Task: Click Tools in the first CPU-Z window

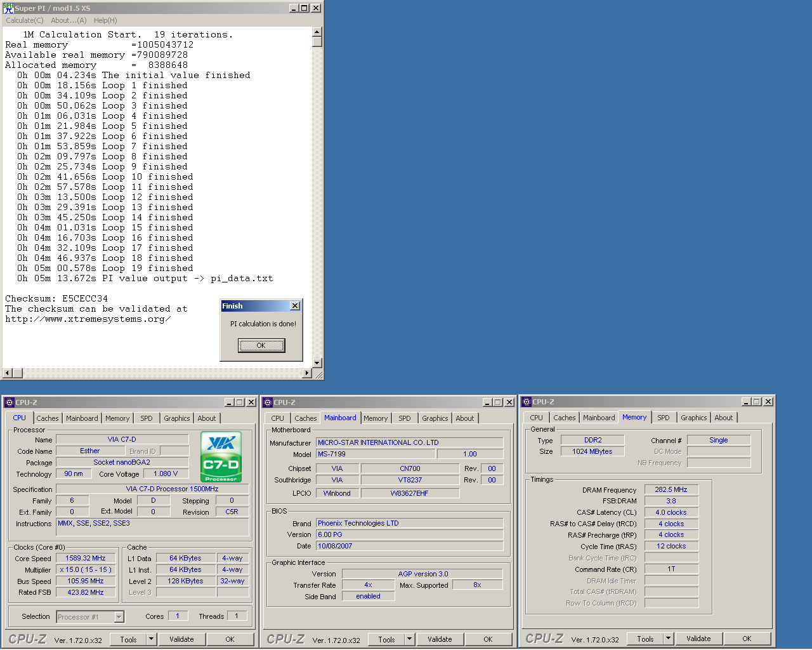Action: 129,639
